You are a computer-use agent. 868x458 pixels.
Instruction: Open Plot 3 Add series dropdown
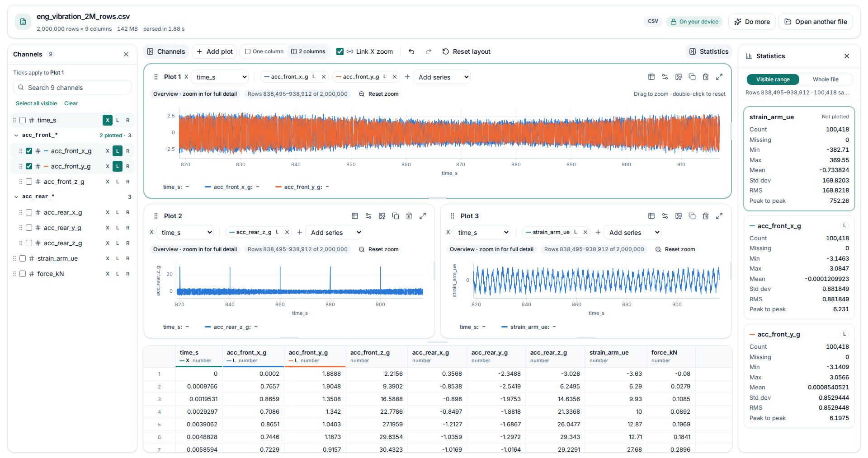tap(632, 232)
